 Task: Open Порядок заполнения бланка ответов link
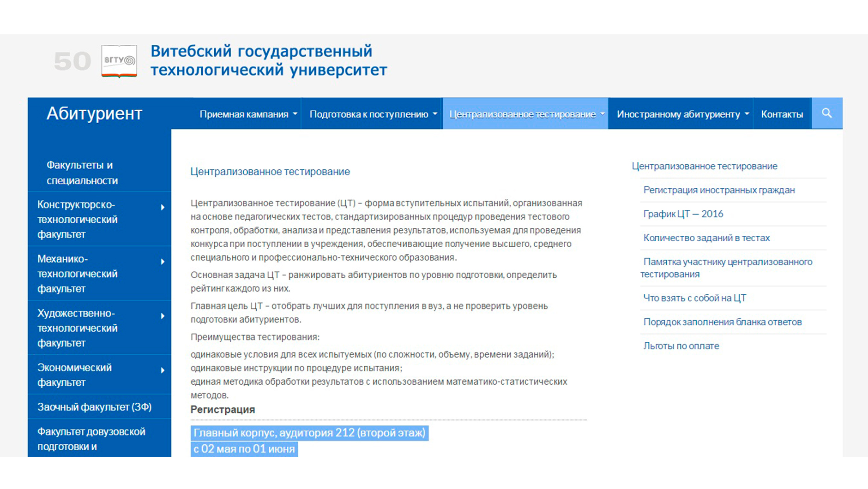(x=723, y=322)
